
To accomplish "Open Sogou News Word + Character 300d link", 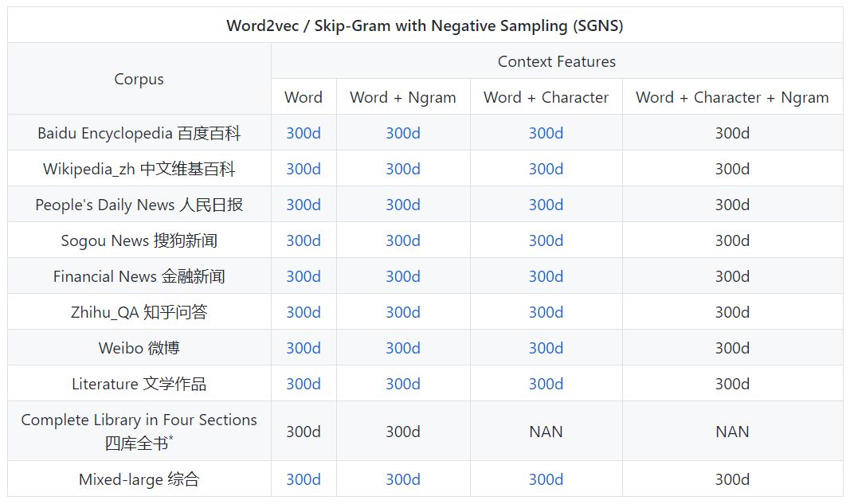I will click(x=546, y=240).
